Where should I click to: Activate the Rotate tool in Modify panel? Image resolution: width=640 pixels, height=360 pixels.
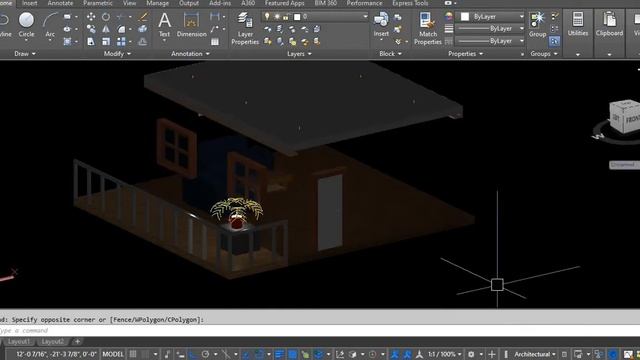[106, 17]
